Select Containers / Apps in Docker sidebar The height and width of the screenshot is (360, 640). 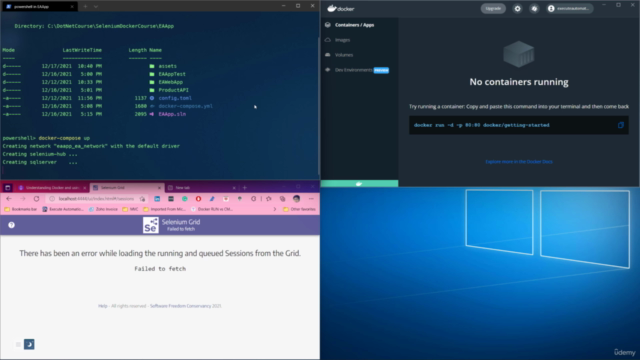click(359, 25)
